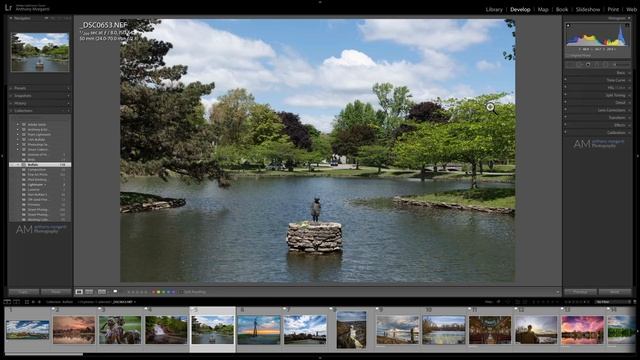Viewport: 640px width, 360px height.
Task: Add a new collection with plus icon
Action: (68, 111)
